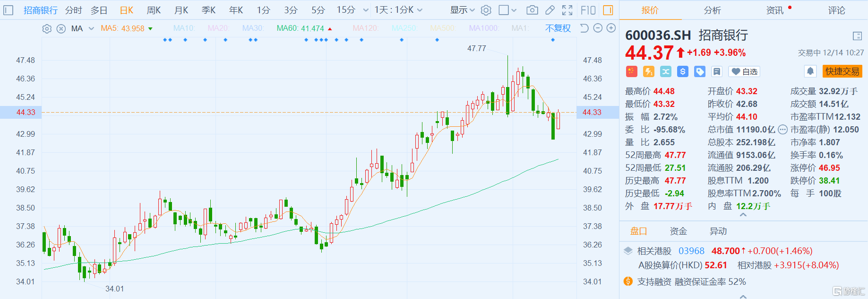The image size is (868, 299).
Task: Click the 快捷交易 quick trade button
Action: (x=842, y=71)
